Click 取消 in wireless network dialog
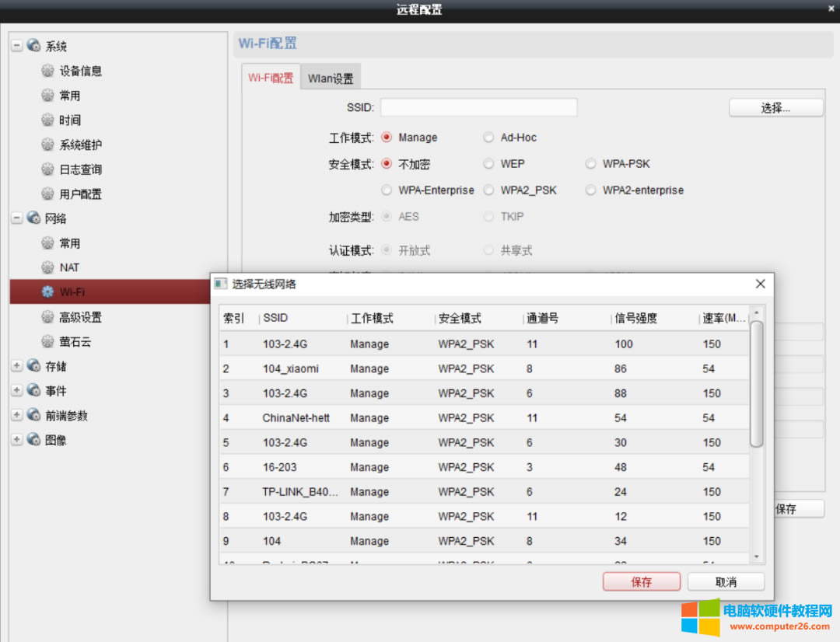The width and height of the screenshot is (840, 642). coord(726,581)
